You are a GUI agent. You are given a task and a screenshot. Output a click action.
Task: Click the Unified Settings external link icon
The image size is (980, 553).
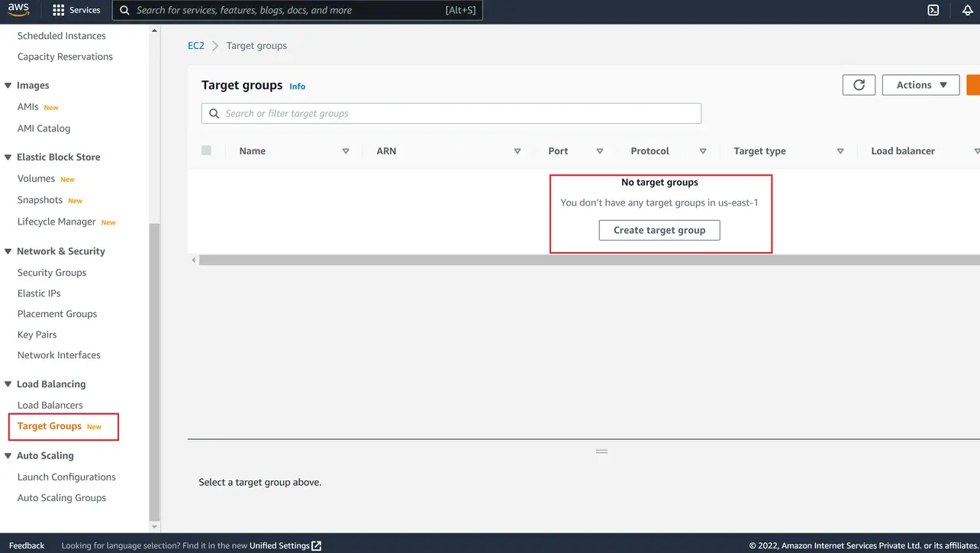click(317, 545)
